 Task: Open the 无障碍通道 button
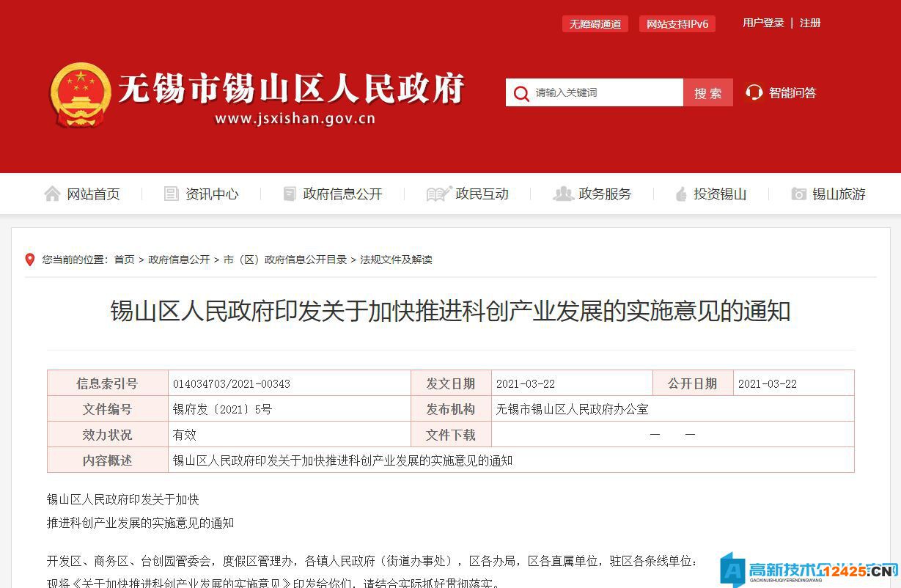pos(595,24)
